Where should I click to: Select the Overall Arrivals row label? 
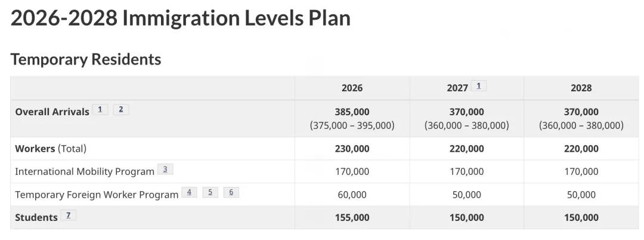point(52,112)
